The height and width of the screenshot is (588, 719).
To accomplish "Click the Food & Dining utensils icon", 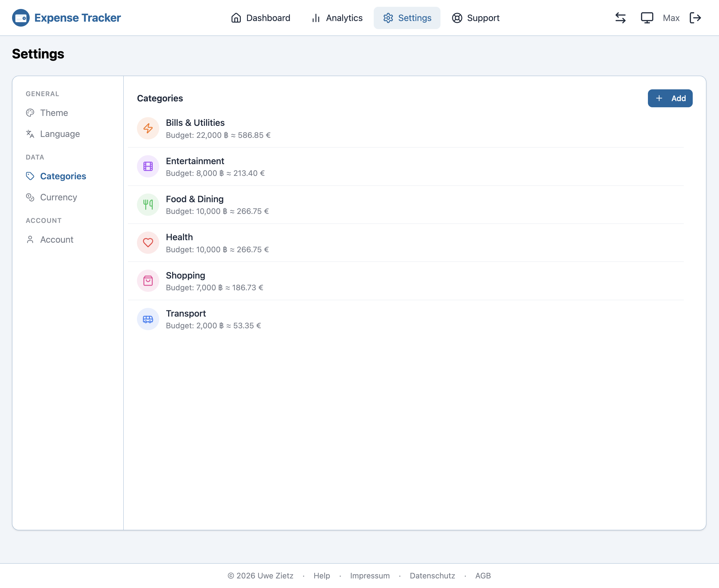I will click(x=148, y=205).
